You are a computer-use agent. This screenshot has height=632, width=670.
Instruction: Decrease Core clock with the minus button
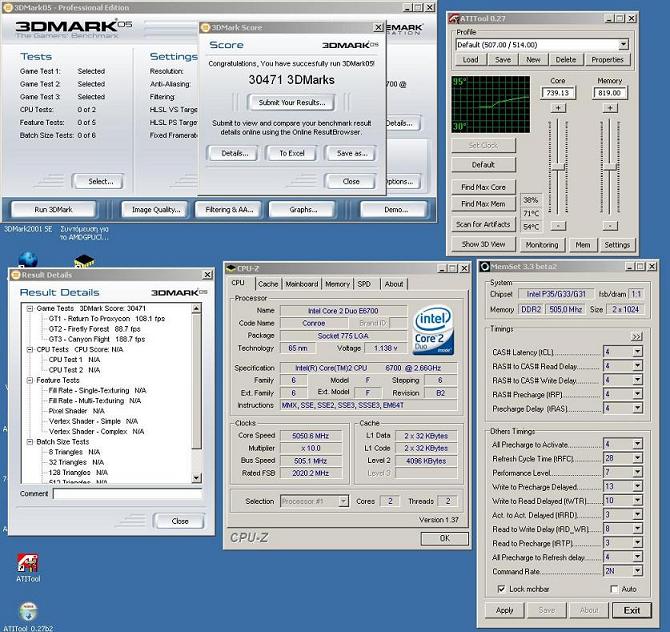click(558, 226)
